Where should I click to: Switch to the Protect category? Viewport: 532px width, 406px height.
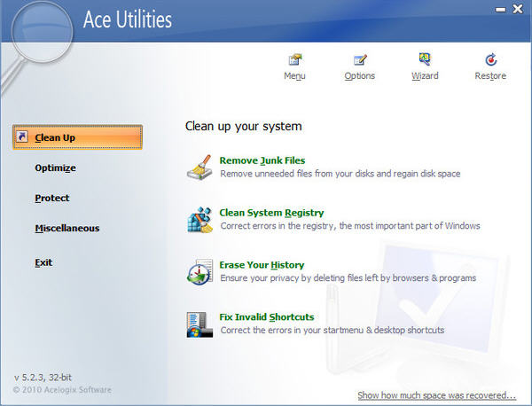click(x=52, y=198)
